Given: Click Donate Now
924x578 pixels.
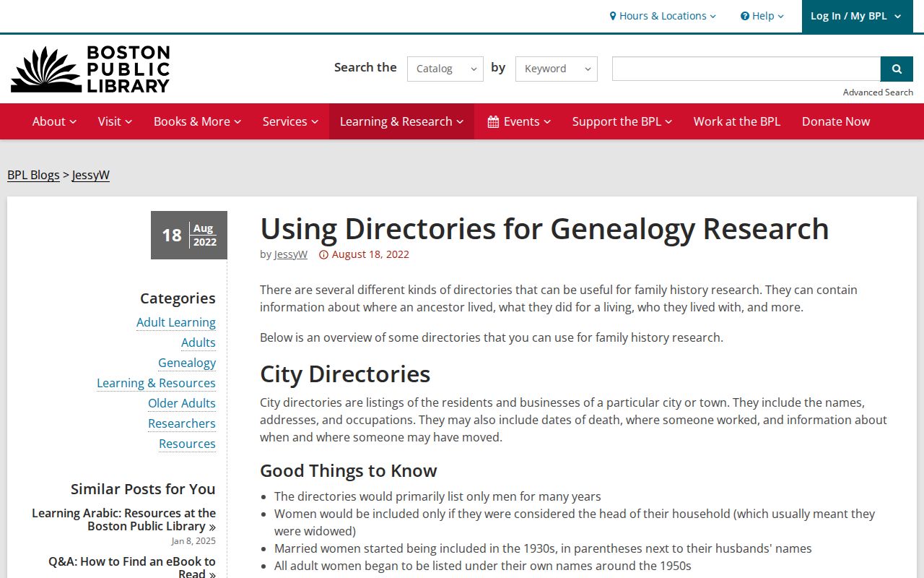Looking at the screenshot, I should (x=836, y=121).
